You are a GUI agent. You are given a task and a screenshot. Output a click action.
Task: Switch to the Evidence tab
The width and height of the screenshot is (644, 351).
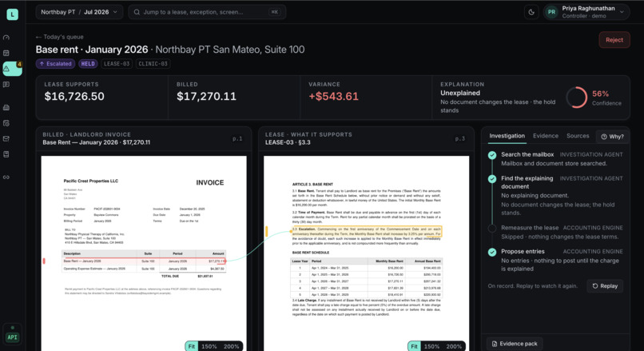coord(546,136)
